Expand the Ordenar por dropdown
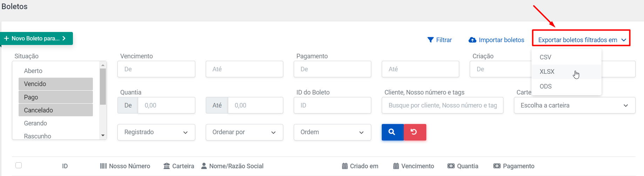644x176 pixels. [x=244, y=132]
